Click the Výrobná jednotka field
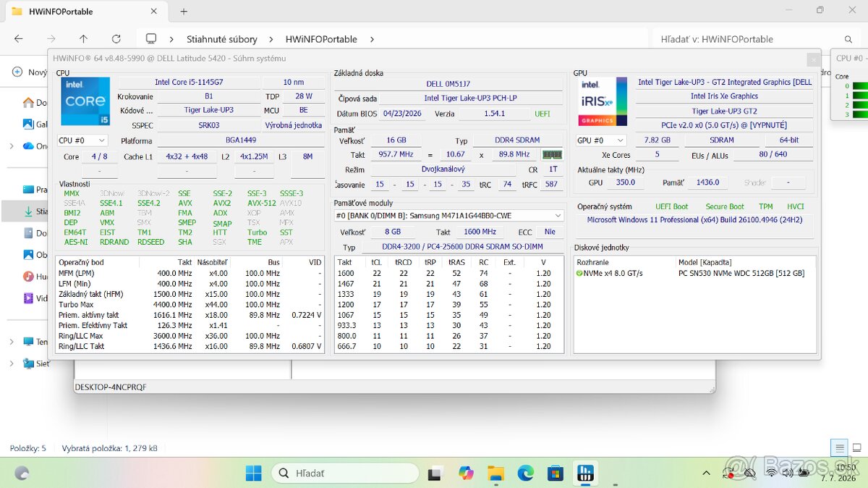The height and width of the screenshot is (488, 868). (294, 125)
